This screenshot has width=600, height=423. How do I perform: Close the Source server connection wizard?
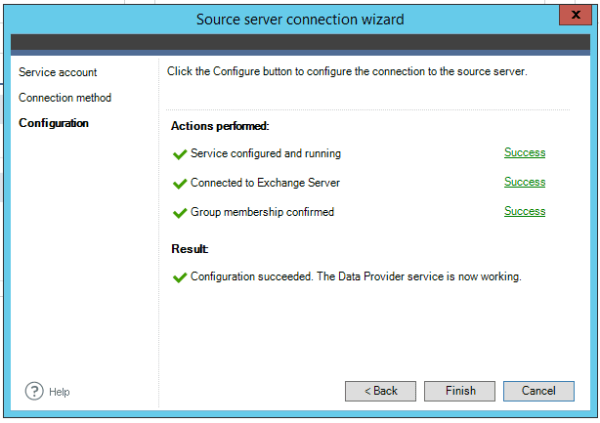(572, 16)
